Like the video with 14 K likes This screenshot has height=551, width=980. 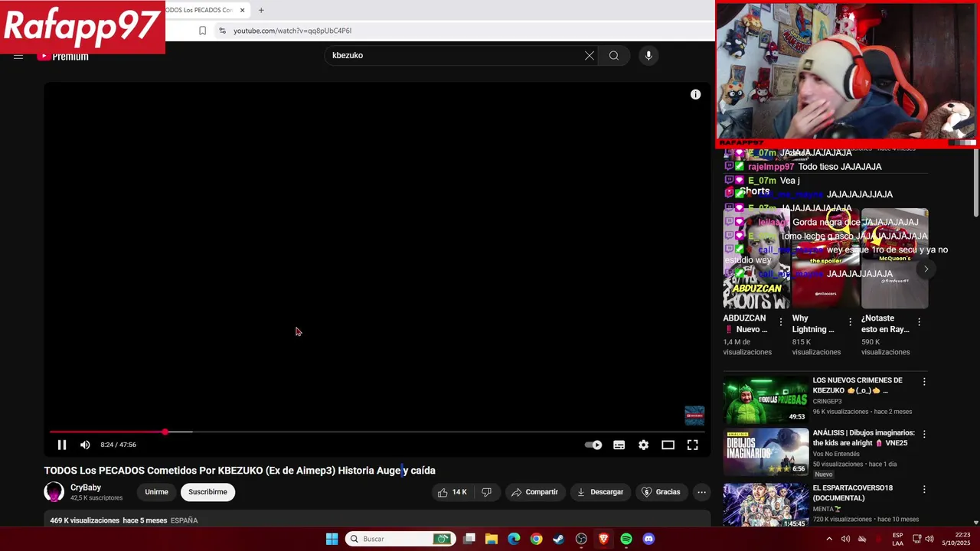point(452,492)
